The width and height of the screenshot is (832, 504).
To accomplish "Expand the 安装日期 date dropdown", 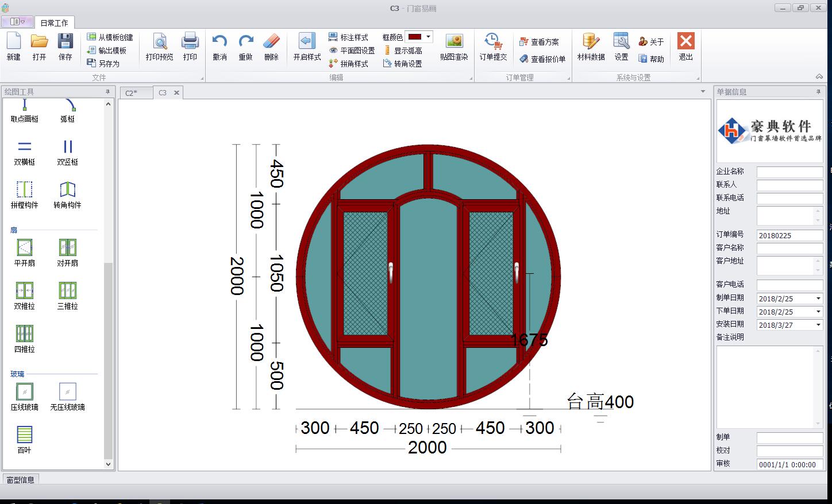I will pyautogui.click(x=818, y=325).
